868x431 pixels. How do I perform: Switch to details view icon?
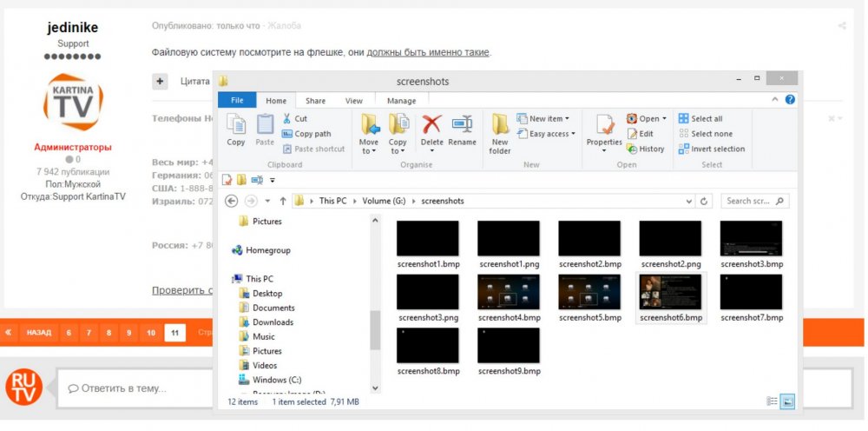[773, 401]
